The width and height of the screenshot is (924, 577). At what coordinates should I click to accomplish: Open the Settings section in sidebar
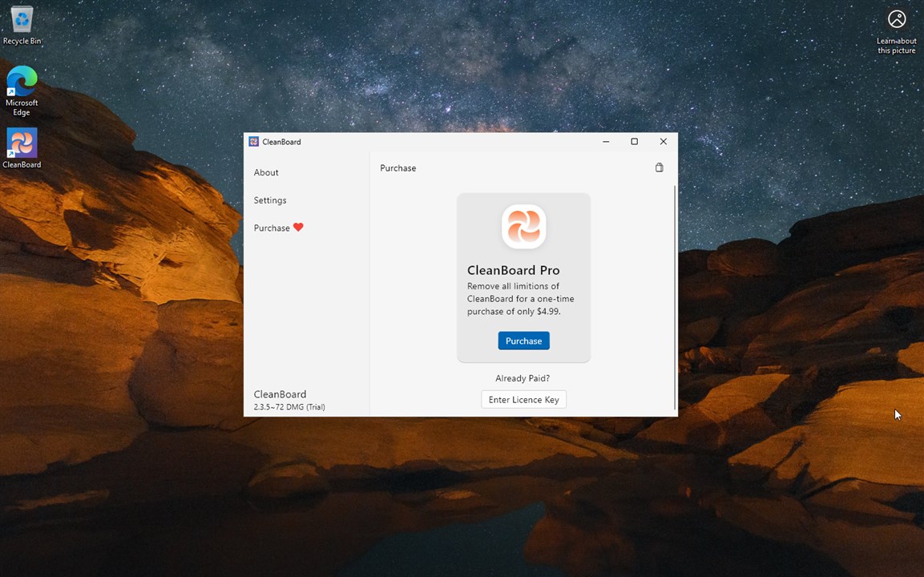(x=271, y=200)
